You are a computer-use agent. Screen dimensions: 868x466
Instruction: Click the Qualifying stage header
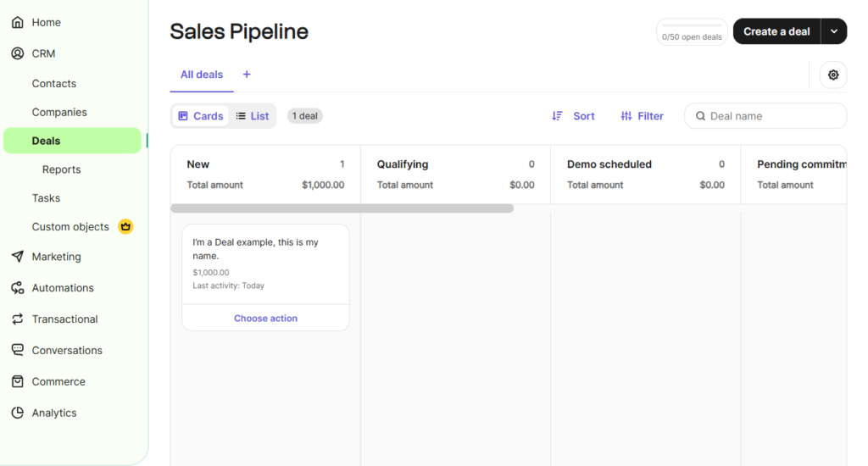(403, 164)
